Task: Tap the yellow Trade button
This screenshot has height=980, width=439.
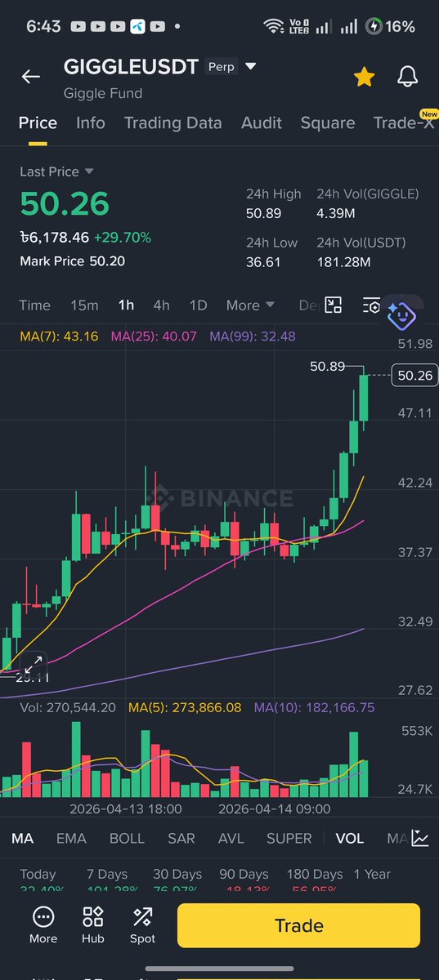Action: pyautogui.click(x=298, y=925)
